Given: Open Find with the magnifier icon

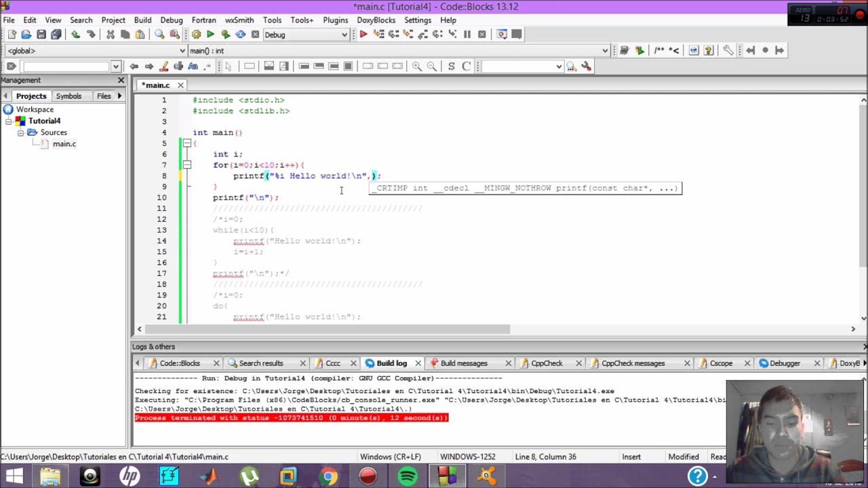Looking at the screenshot, I should [159, 35].
